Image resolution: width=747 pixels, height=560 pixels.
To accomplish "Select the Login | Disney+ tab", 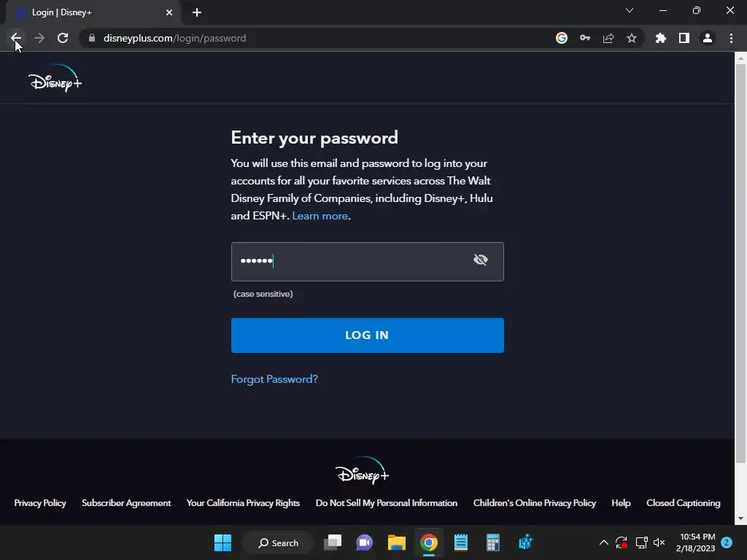I will (93, 12).
